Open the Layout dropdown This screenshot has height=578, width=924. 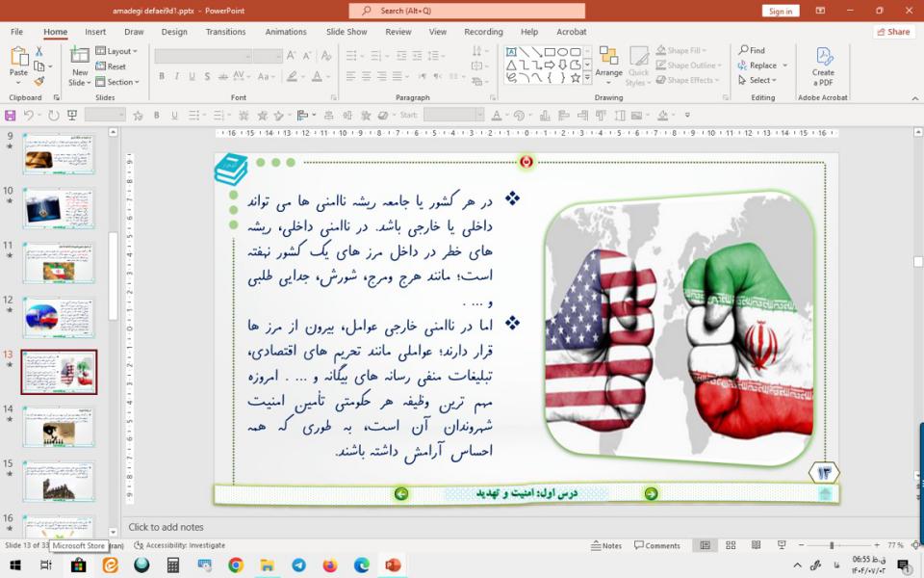[x=116, y=51]
